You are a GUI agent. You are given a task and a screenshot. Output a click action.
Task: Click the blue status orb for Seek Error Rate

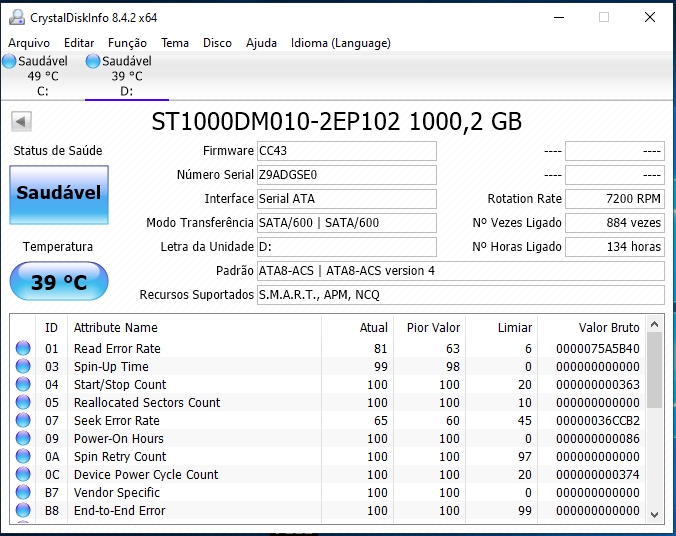point(23,420)
